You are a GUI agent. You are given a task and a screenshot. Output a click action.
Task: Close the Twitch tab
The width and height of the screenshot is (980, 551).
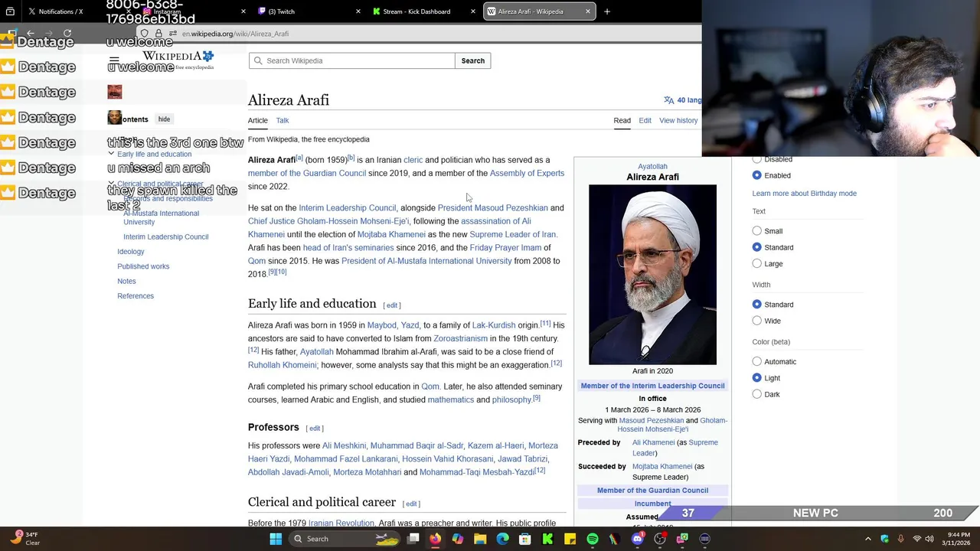tap(358, 11)
